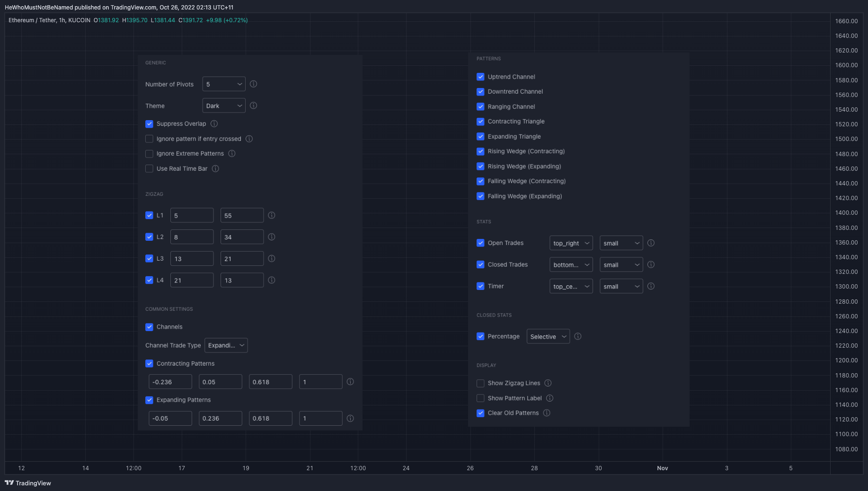Screen dimensions: 868x491
Task: Enable Show Zigzag Lines checkbox
Action: pos(480,383)
